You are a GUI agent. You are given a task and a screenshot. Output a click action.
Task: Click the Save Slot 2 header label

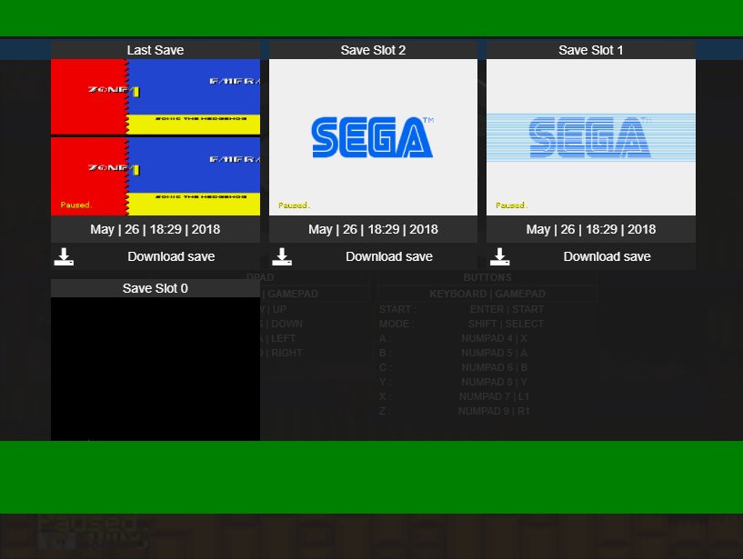[x=373, y=50]
